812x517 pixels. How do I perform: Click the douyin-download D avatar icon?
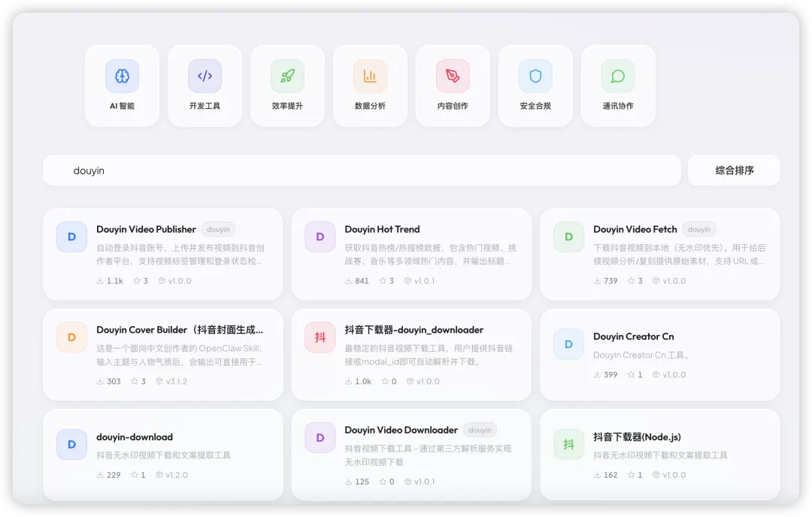click(x=72, y=445)
